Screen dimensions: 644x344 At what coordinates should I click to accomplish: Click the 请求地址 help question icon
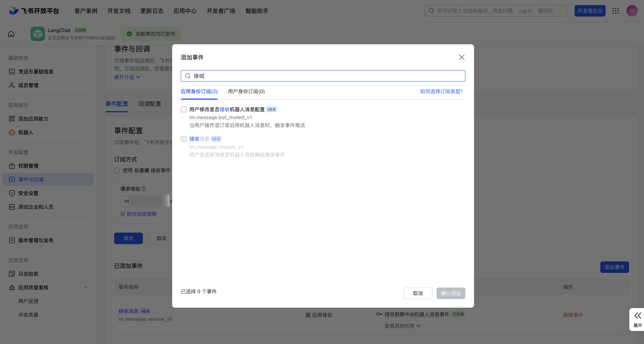pyautogui.click(x=144, y=189)
